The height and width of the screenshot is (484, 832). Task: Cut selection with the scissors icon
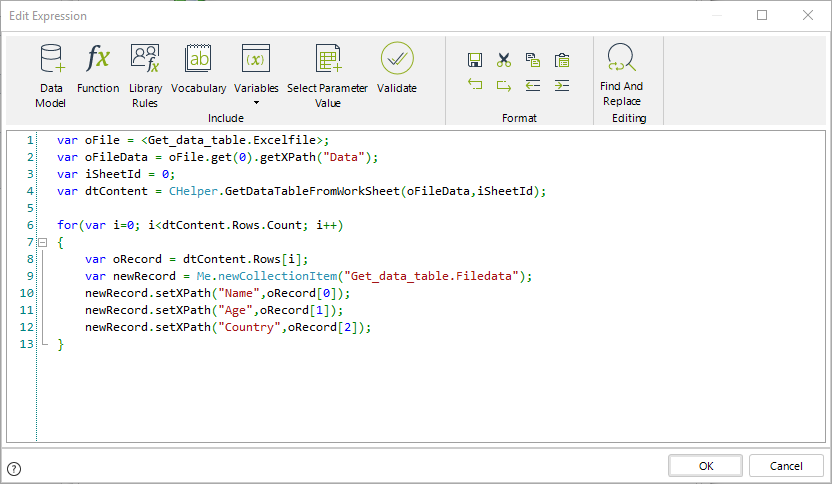tap(504, 60)
